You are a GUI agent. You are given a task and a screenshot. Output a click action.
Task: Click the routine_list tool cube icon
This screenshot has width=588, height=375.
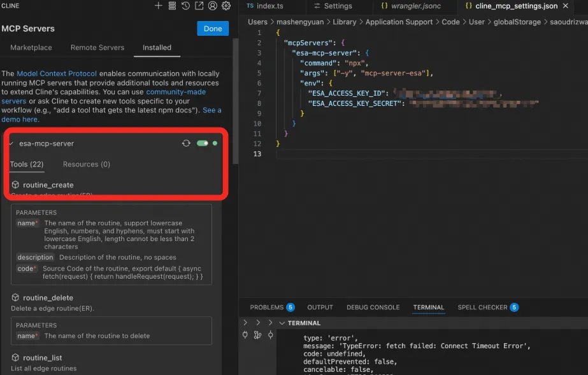pyautogui.click(x=15, y=357)
